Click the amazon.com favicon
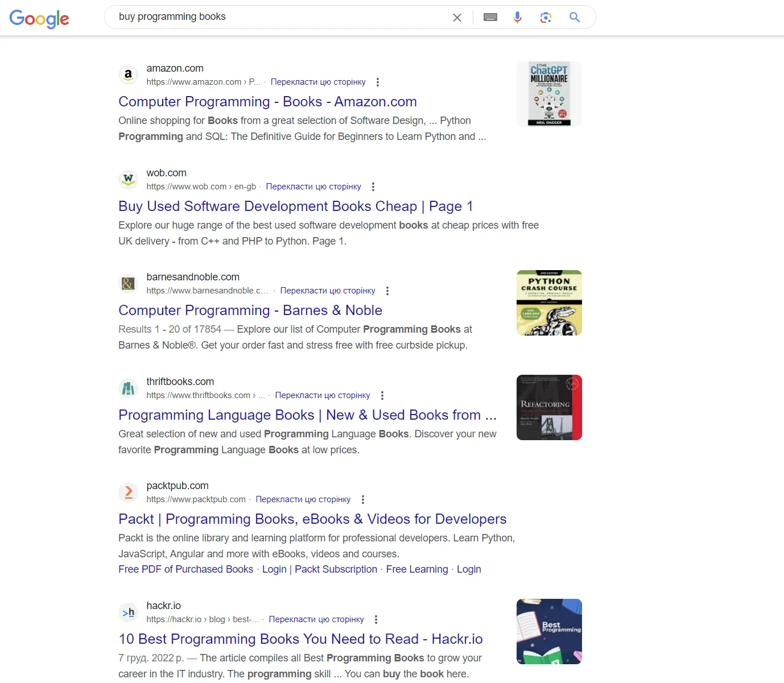784x683 pixels. (128, 74)
